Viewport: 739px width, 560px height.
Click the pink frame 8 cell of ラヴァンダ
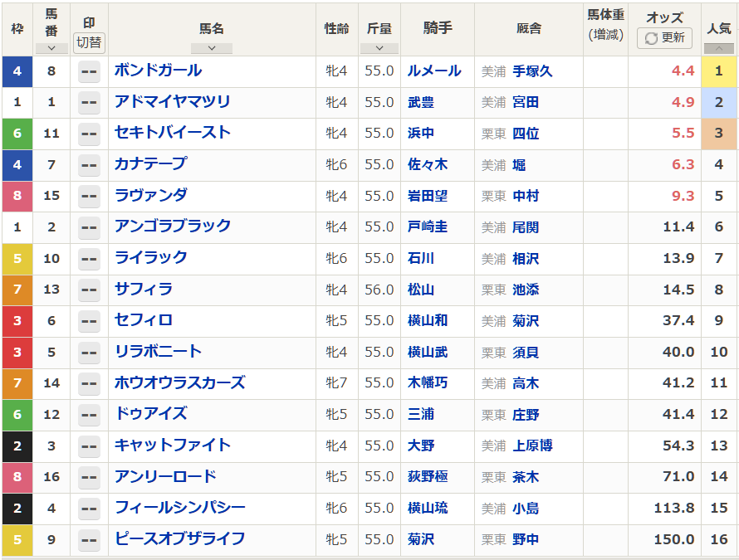pyautogui.click(x=17, y=196)
